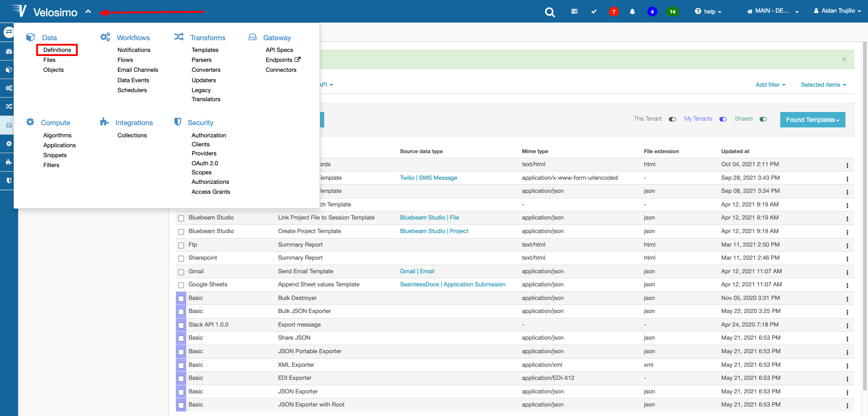Click Integrations puzzle icon in mega menu

[104, 122]
